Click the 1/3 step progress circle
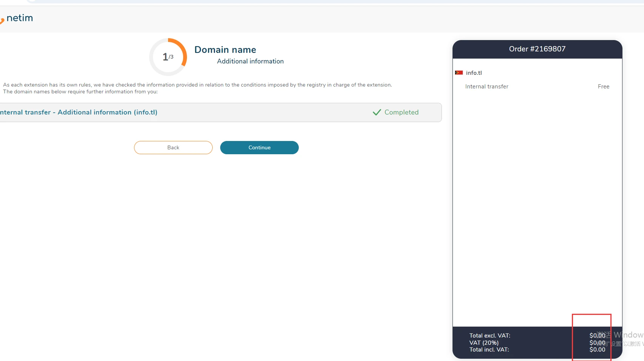Image resolution: width=644 pixels, height=361 pixels. (x=168, y=57)
